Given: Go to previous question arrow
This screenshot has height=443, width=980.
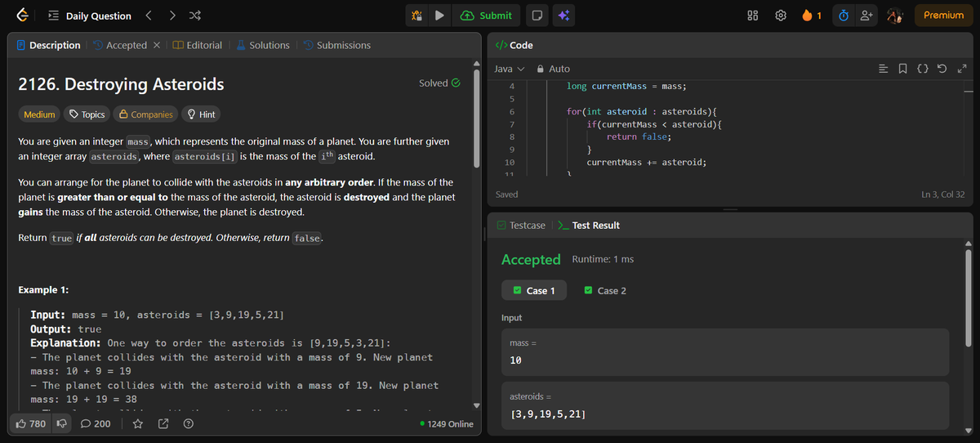Looking at the screenshot, I should click(149, 16).
